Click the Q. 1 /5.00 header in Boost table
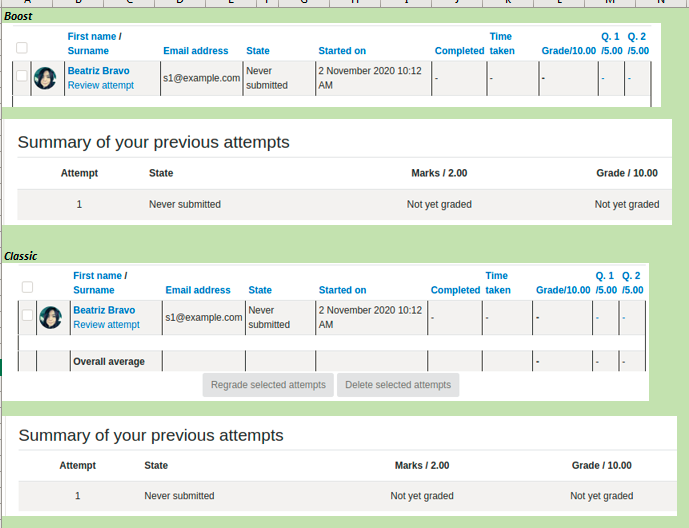This screenshot has width=689, height=528. click(x=612, y=43)
